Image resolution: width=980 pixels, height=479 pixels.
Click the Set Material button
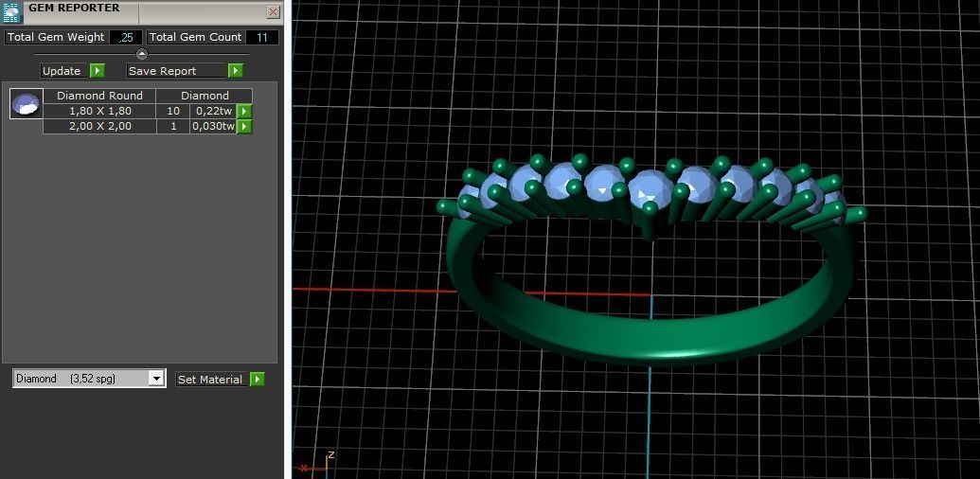210,379
